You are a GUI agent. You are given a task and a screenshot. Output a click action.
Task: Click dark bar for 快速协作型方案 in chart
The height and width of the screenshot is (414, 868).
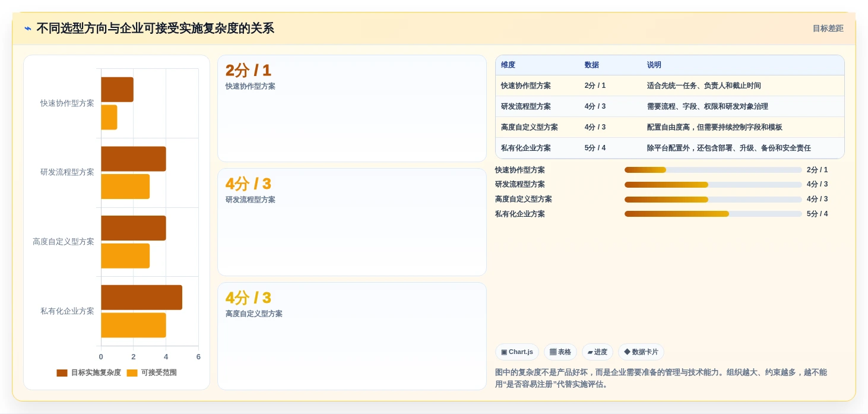tap(117, 90)
